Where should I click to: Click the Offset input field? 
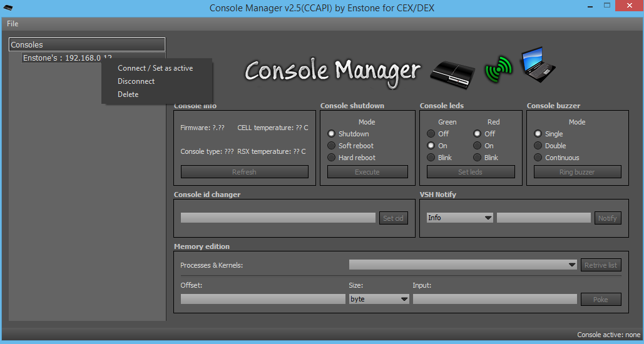tap(263, 299)
